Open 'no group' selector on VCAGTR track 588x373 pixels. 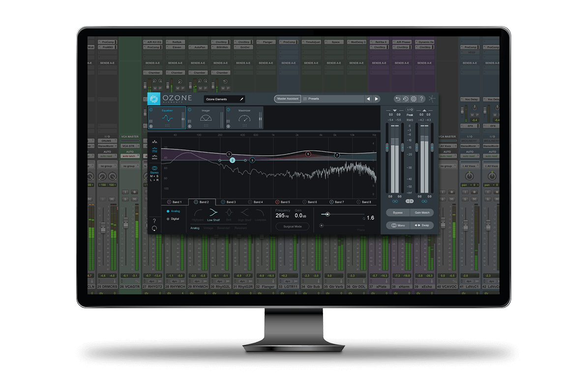coord(130,166)
